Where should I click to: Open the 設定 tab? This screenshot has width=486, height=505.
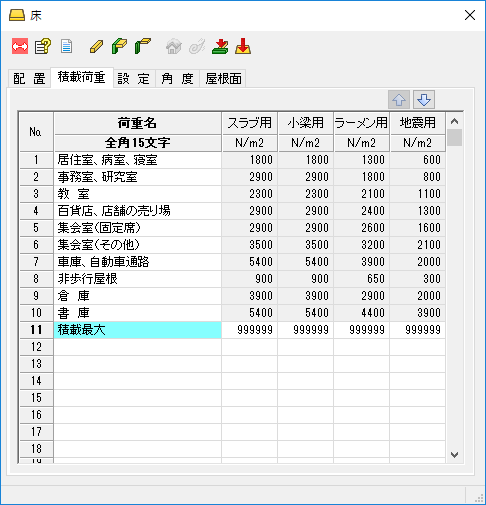[134, 79]
